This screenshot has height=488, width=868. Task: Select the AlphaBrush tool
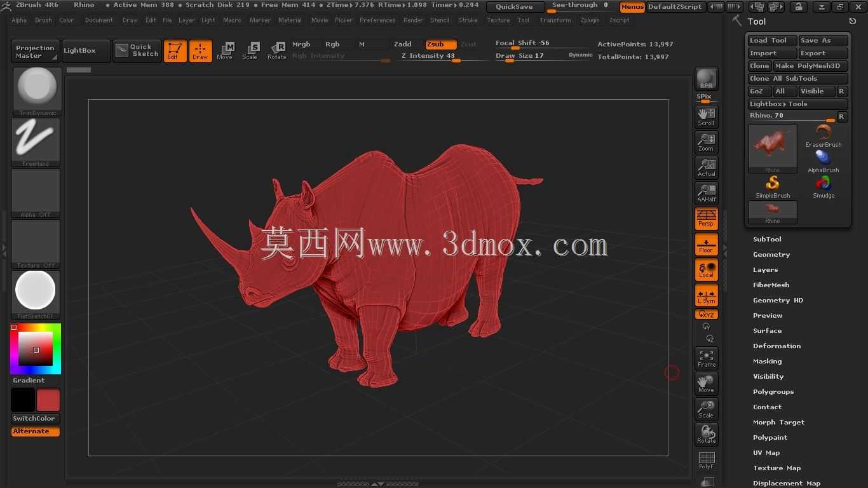(824, 161)
